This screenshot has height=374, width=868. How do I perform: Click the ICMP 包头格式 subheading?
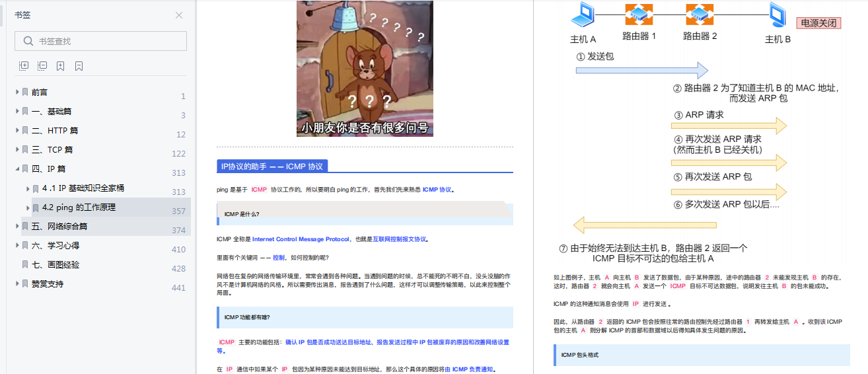tap(579, 355)
